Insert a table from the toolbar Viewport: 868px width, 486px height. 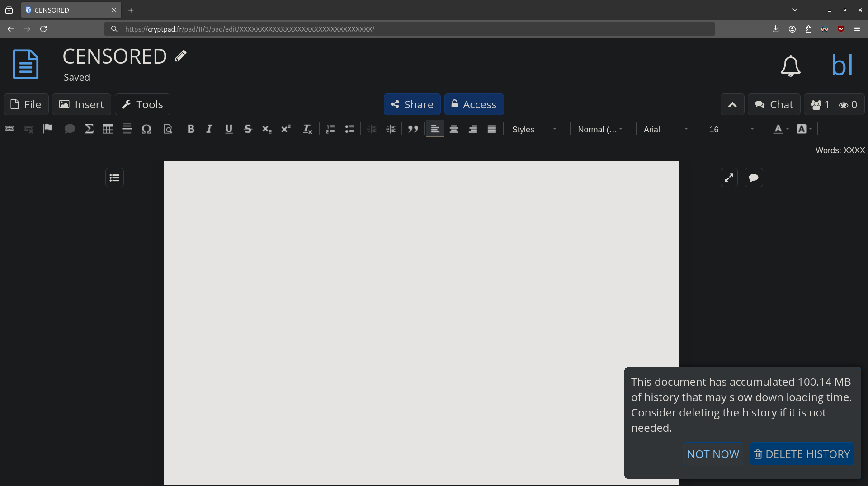coord(108,129)
